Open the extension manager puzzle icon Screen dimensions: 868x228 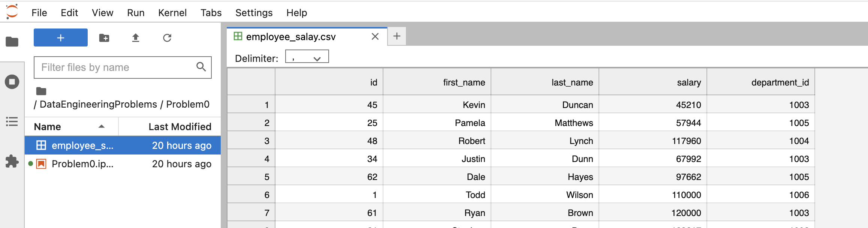coord(12,162)
